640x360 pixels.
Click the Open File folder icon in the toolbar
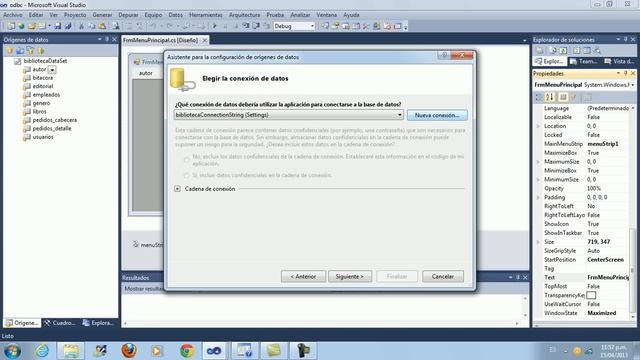[x=32, y=26]
